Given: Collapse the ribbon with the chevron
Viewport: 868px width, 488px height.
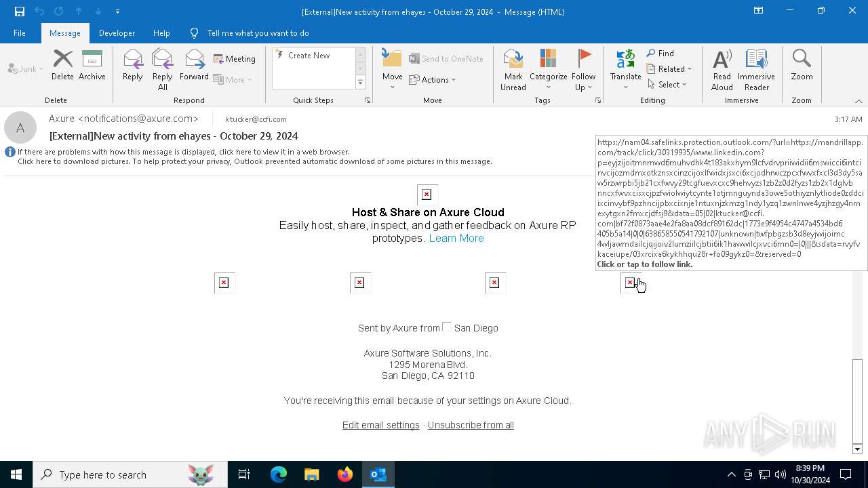Looking at the screenshot, I should pos(859,101).
